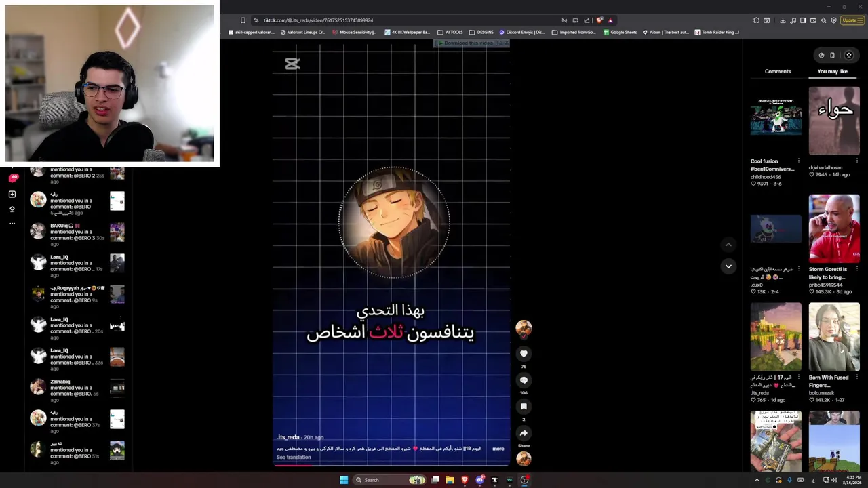Open the browser downloads icon
The width and height of the screenshot is (868, 488).
[x=783, y=20]
